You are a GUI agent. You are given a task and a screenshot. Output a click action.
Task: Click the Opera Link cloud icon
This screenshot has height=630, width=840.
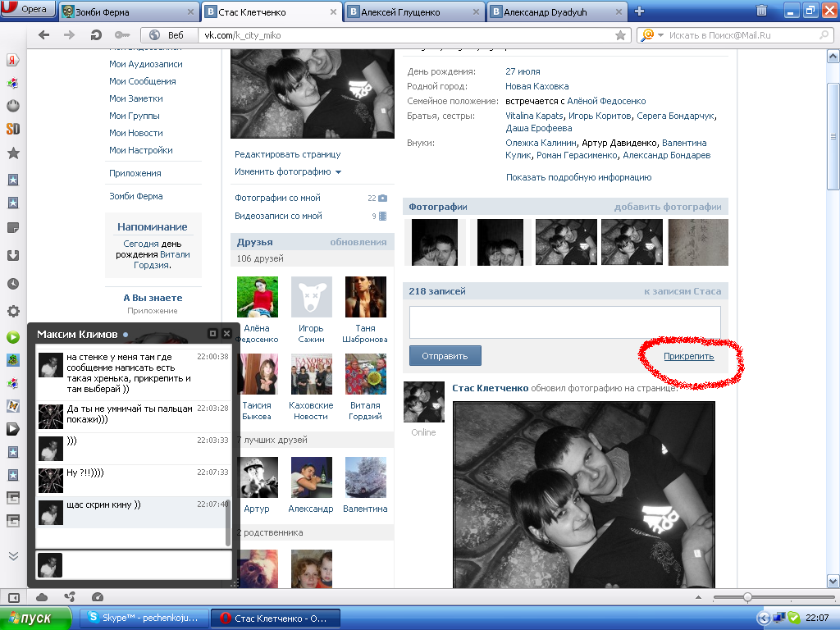click(x=42, y=597)
